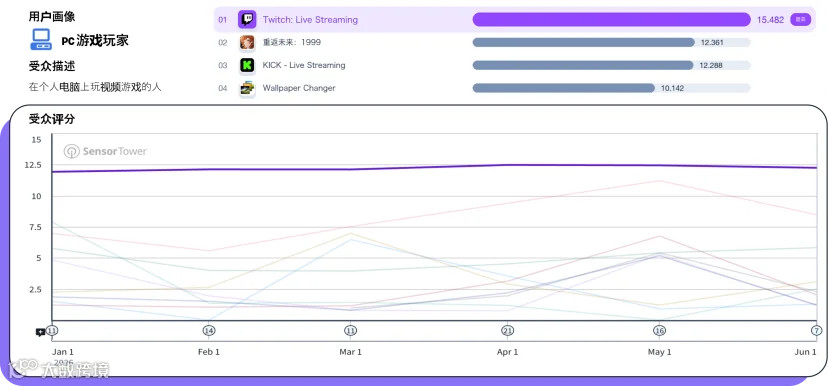Select the Apr 1 marker numbered 21
828x386 pixels.
pos(507,331)
